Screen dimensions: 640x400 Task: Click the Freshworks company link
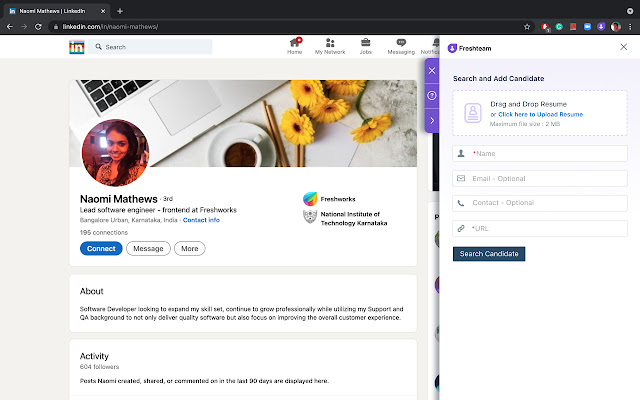(x=329, y=199)
